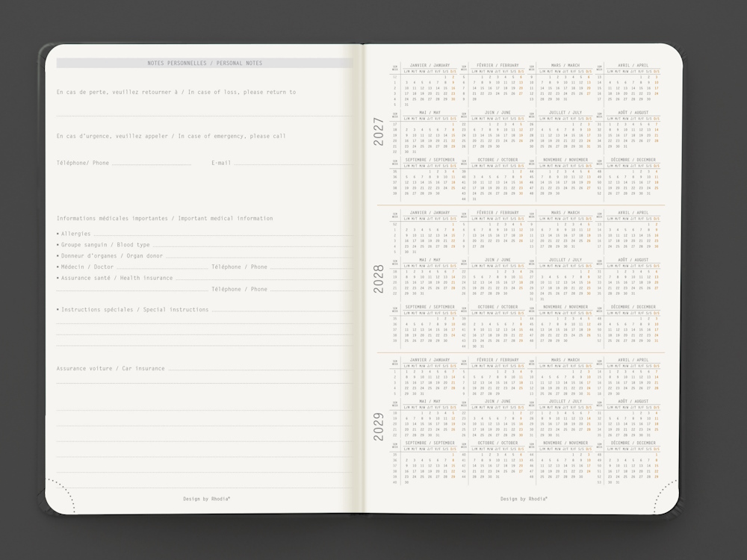Click the blank line after "Téléphone/ Phone" beside E-mail

tap(152, 164)
